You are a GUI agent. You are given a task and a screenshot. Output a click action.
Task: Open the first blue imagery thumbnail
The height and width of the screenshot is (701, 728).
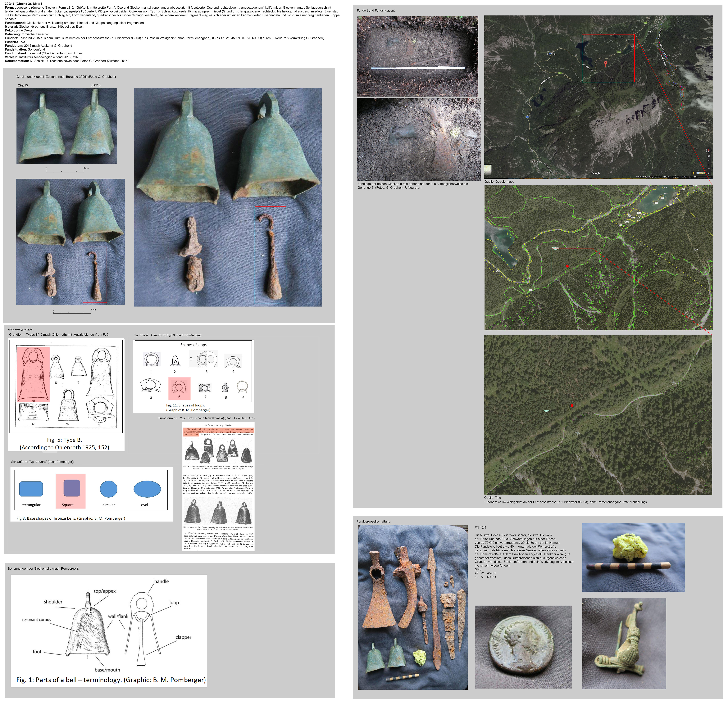click(698, 173)
